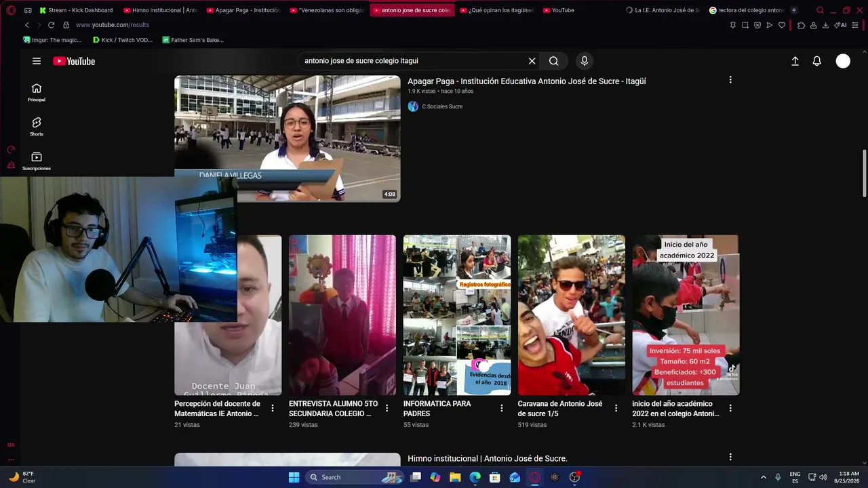868x488 pixels.
Task: Open the Windows Start menu
Action: [x=294, y=477]
